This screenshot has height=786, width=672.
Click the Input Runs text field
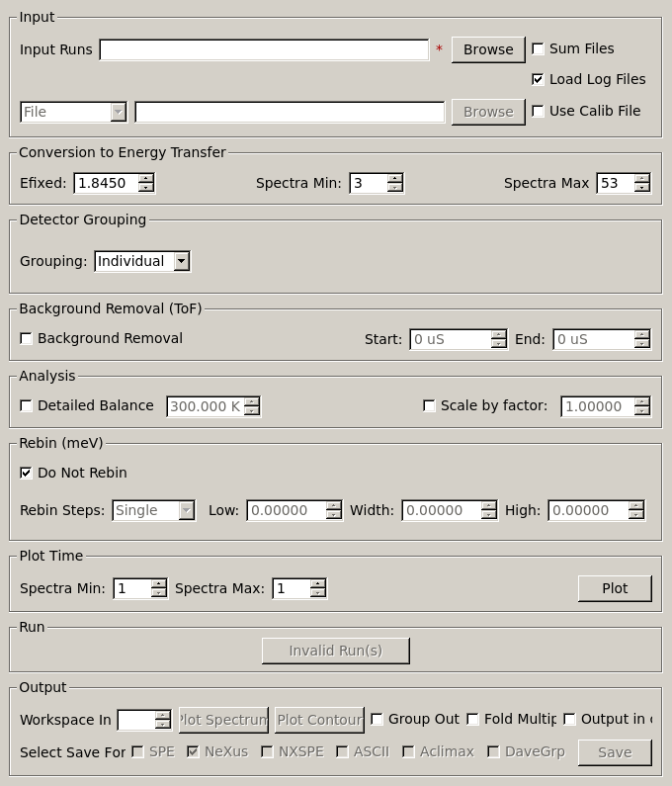pyautogui.click(x=264, y=49)
